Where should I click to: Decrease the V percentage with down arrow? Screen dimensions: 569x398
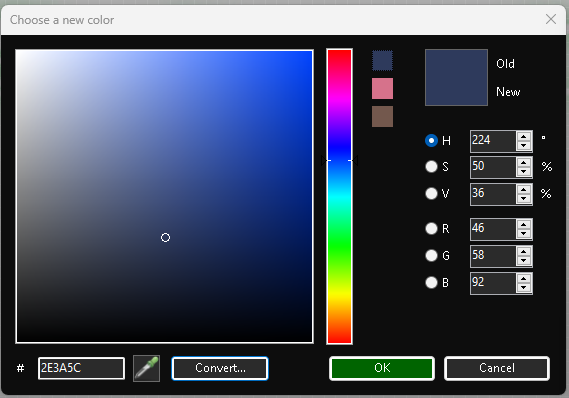pyautogui.click(x=523, y=199)
